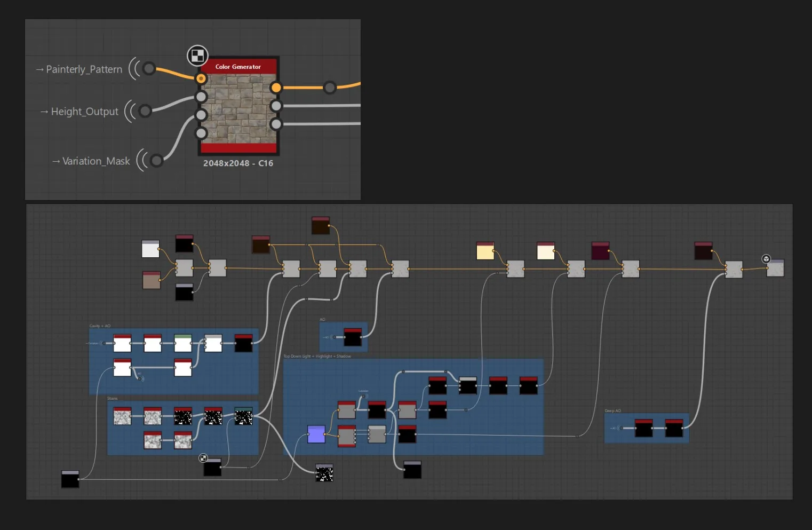Click the Cavity + AO frame title
Image resolution: width=812 pixels, height=530 pixels.
coord(100,326)
